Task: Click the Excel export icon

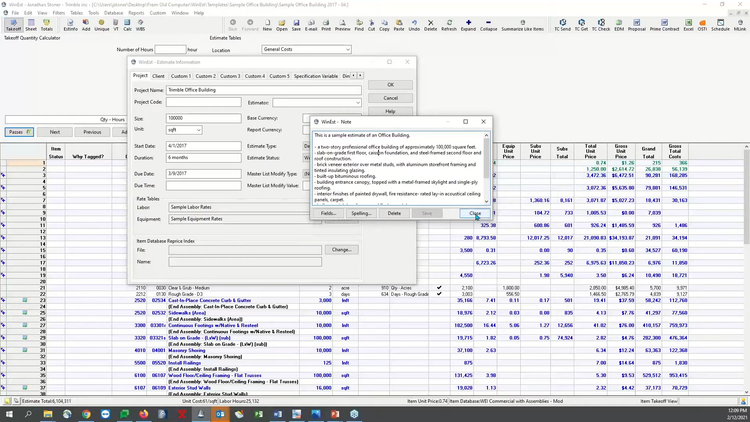Action: coord(688,27)
